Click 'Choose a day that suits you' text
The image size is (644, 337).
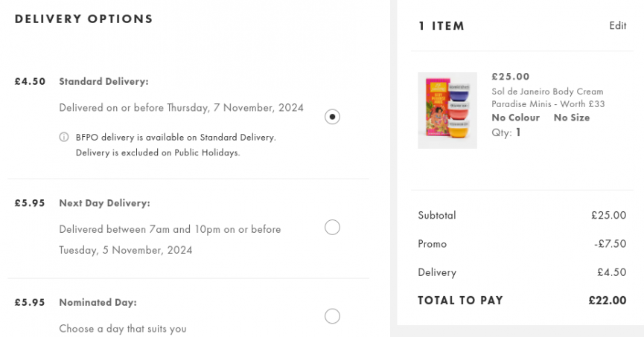[123, 328]
